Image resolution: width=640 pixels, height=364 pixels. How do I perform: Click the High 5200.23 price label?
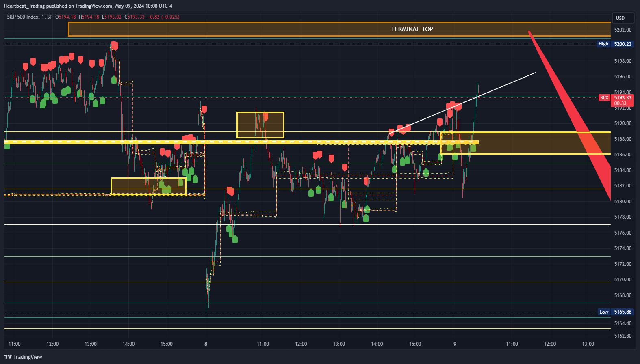pyautogui.click(x=615, y=44)
